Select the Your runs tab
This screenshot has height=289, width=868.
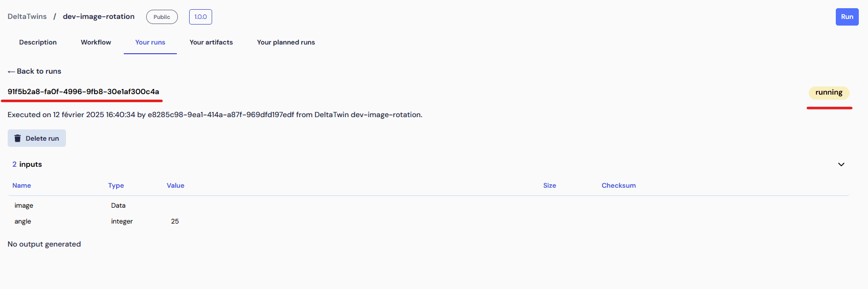[150, 42]
